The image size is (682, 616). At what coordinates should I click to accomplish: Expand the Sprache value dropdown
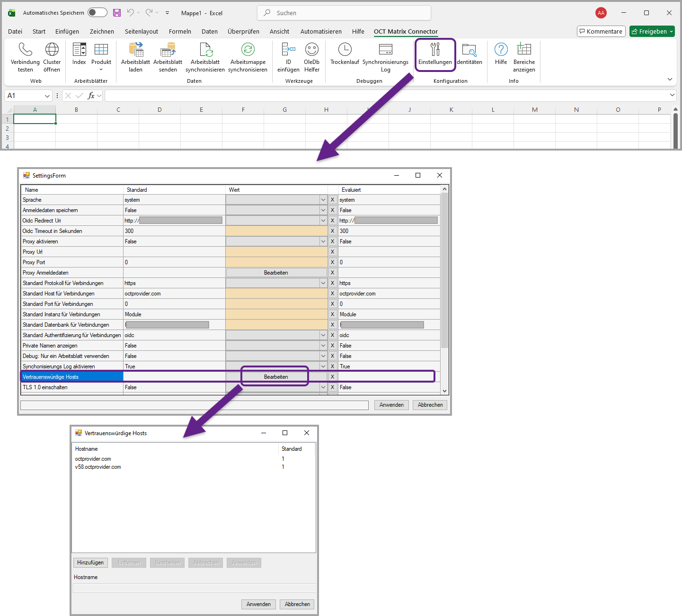point(323,200)
